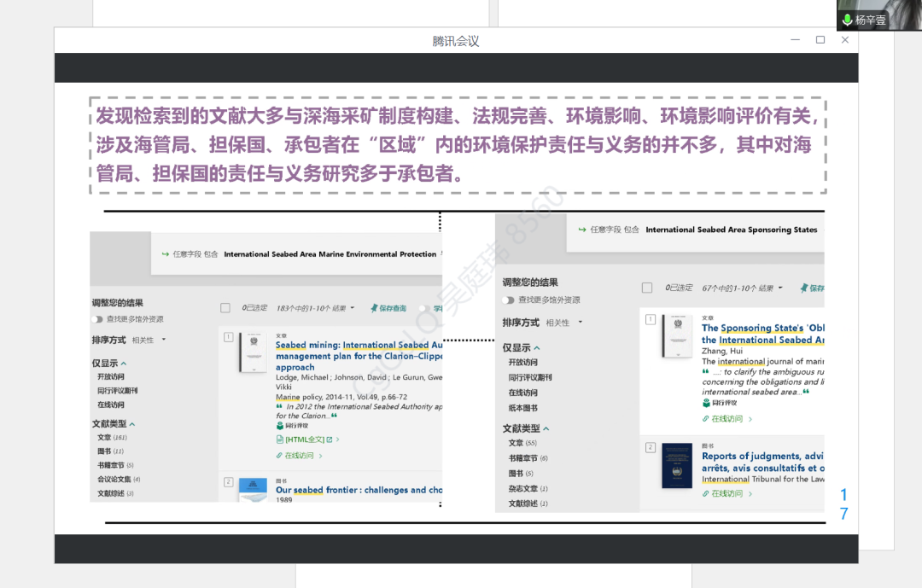
Task: Filter left results by 文章 (161)
Action: (113, 438)
